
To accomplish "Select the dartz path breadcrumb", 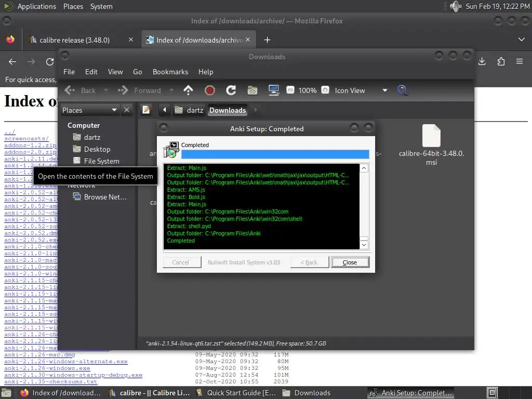I will [189, 110].
